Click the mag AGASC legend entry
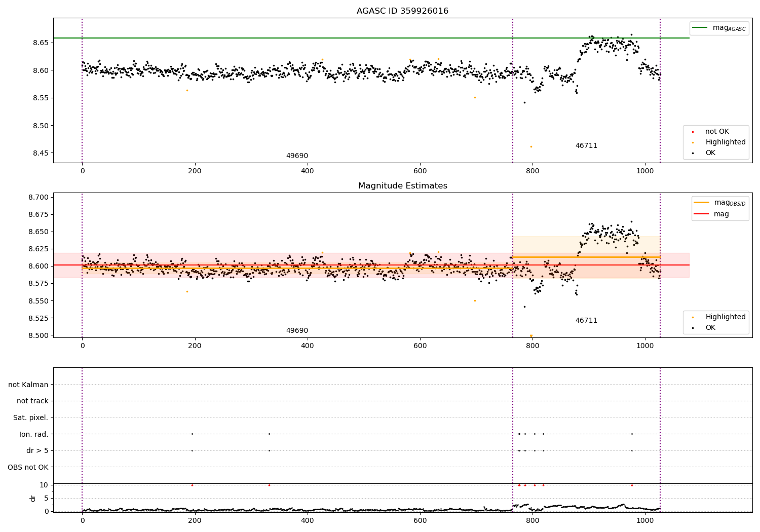The image size is (760, 532). click(719, 28)
